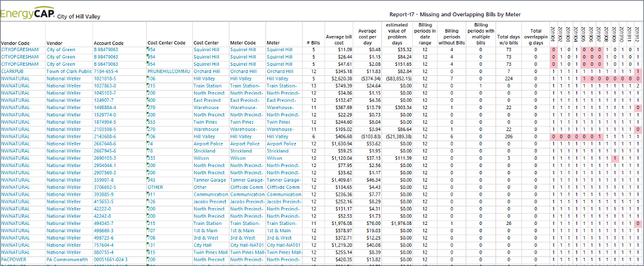644x266 pixels.
Task: Select the 201901 month column header
Action: coord(553,34)
